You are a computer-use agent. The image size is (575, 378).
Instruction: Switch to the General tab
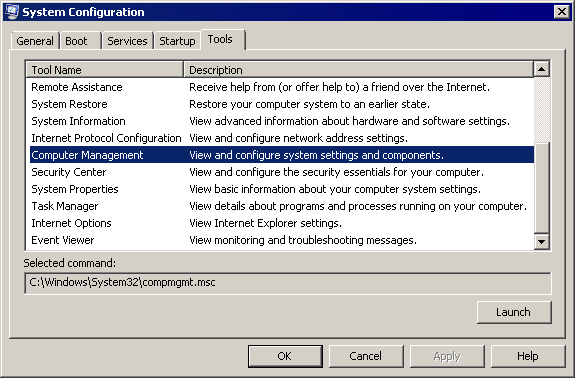pos(35,41)
